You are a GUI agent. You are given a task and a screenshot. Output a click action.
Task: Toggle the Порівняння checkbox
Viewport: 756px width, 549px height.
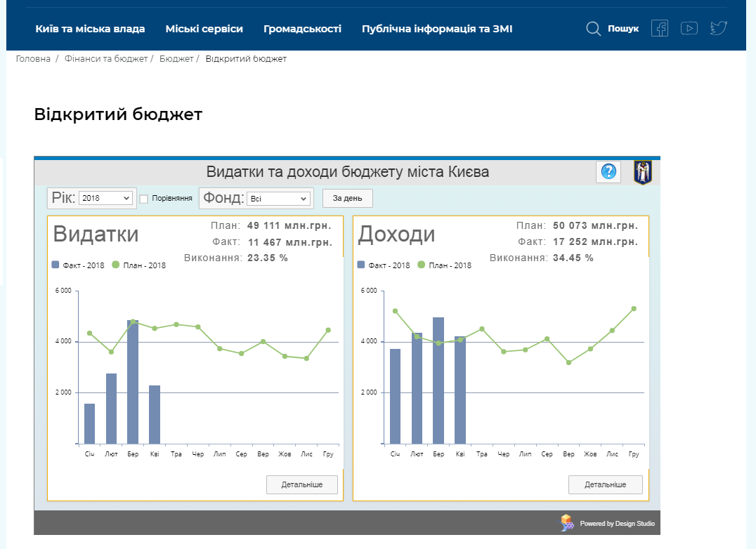click(144, 199)
